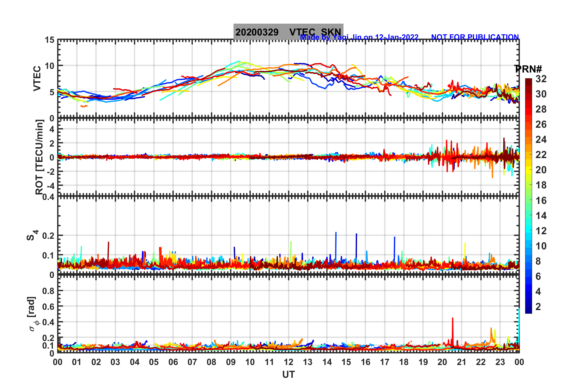Screen dimensions: 577x392
Task: Click colorbar tick label 6
Action: point(538,276)
